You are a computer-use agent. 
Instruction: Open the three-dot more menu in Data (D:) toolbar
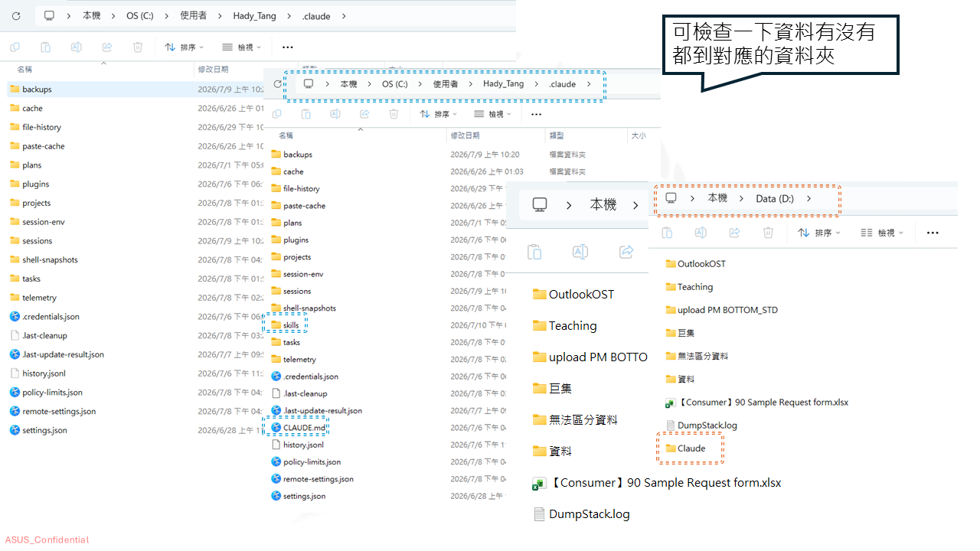[933, 233]
